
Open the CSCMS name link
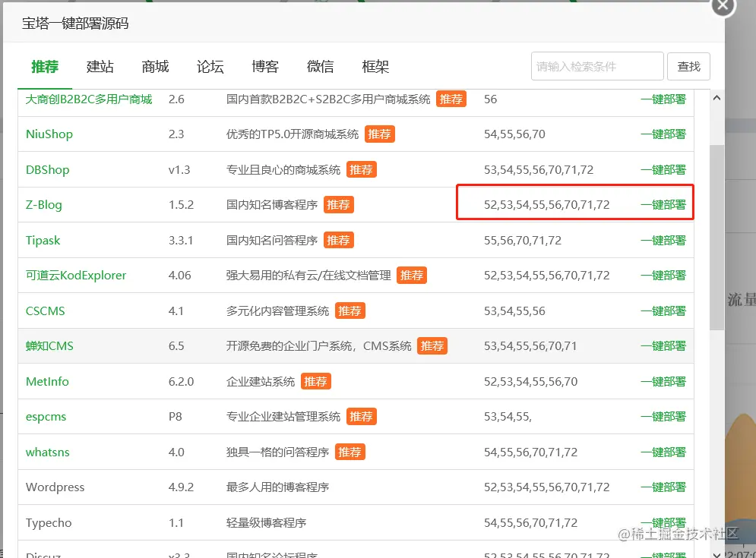click(x=46, y=311)
